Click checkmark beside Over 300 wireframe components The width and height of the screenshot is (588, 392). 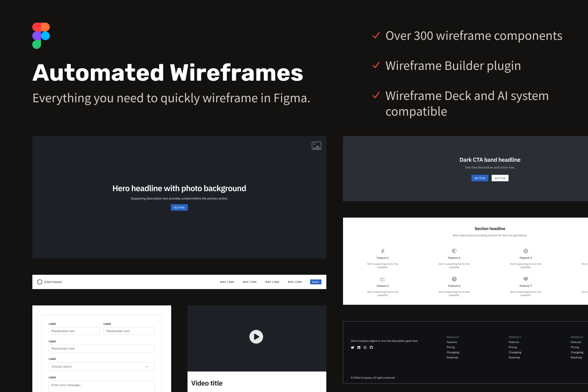click(x=376, y=35)
